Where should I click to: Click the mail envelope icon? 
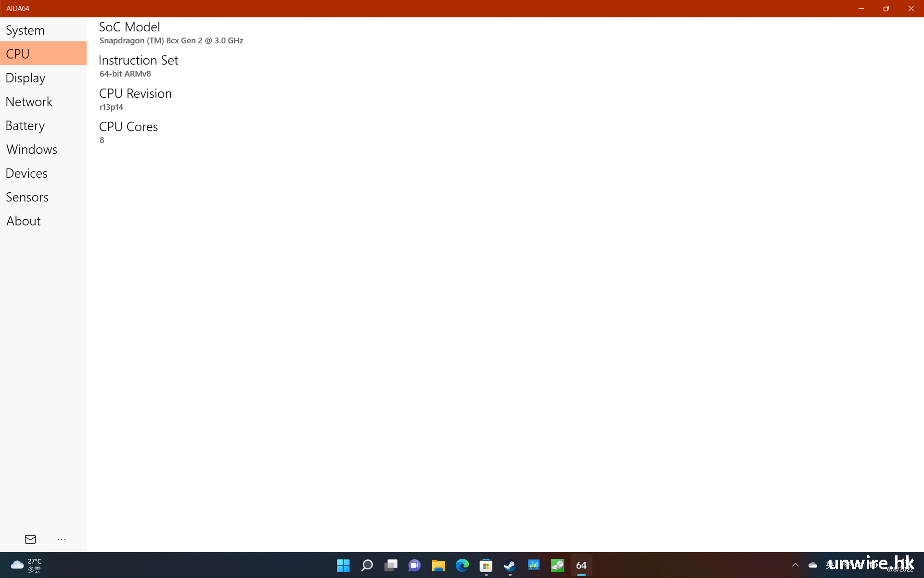(x=30, y=539)
